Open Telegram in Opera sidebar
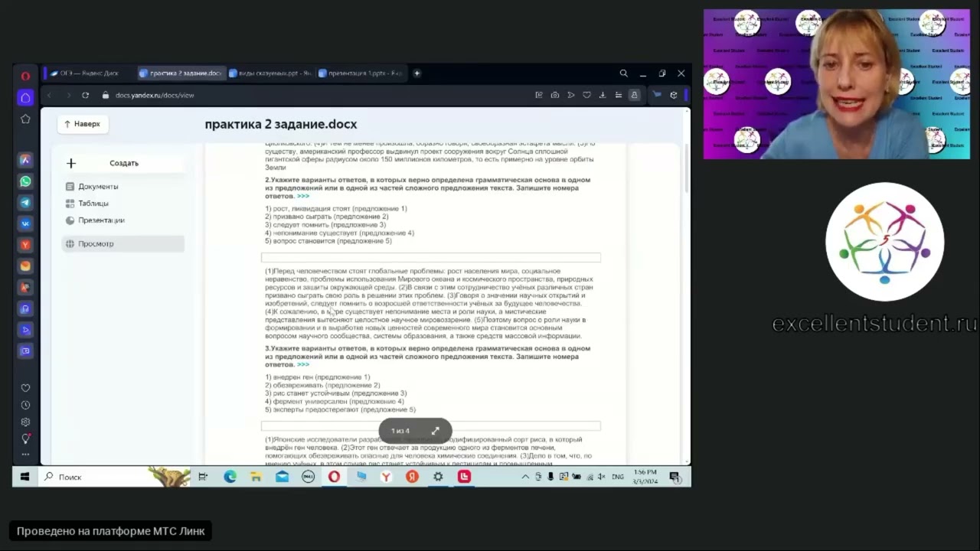The image size is (980, 551). pyautogui.click(x=25, y=203)
